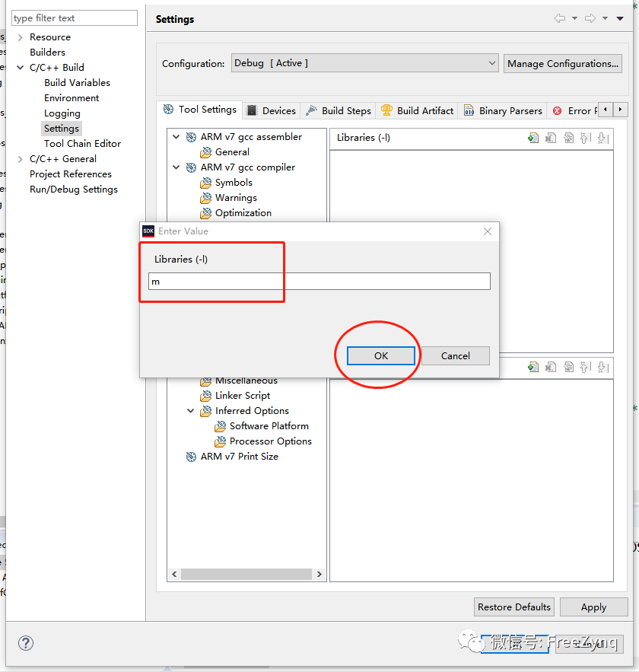Click Delete icon in Libraries (-l) toolbar
The height and width of the screenshot is (672, 639).
(x=551, y=138)
